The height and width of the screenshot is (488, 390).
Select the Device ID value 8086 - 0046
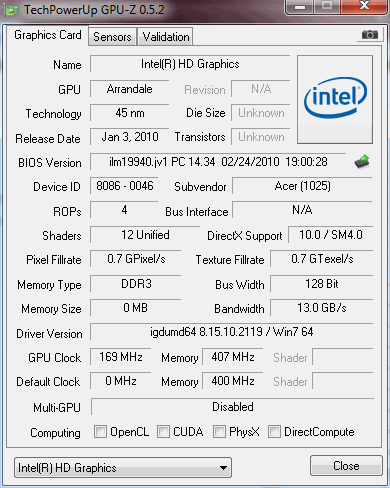pyautogui.click(x=124, y=186)
